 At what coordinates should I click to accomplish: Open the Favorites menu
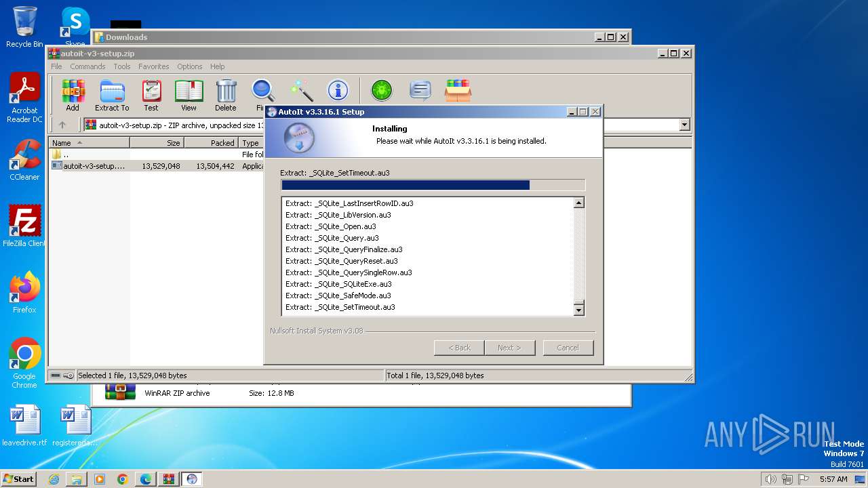(x=154, y=66)
